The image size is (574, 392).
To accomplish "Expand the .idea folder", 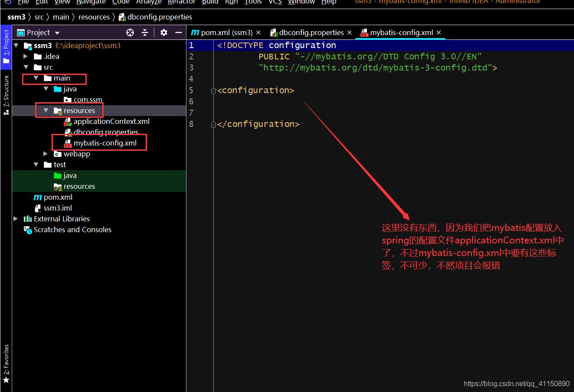I will click(x=26, y=56).
